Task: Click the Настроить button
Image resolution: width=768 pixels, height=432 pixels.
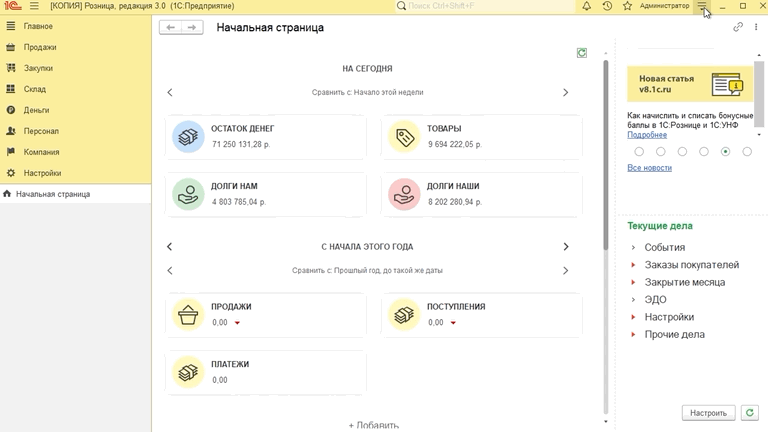Action: coord(708,413)
